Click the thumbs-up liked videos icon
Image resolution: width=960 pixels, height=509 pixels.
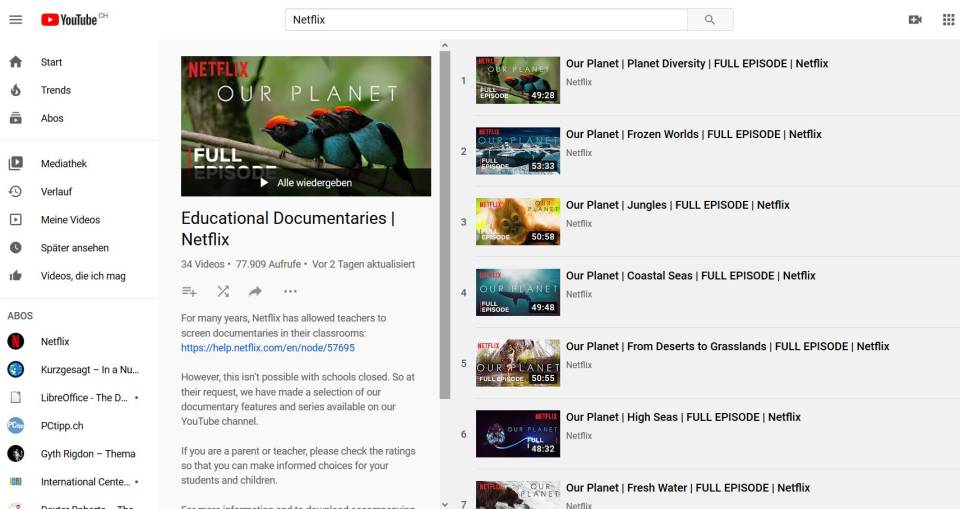point(16,276)
